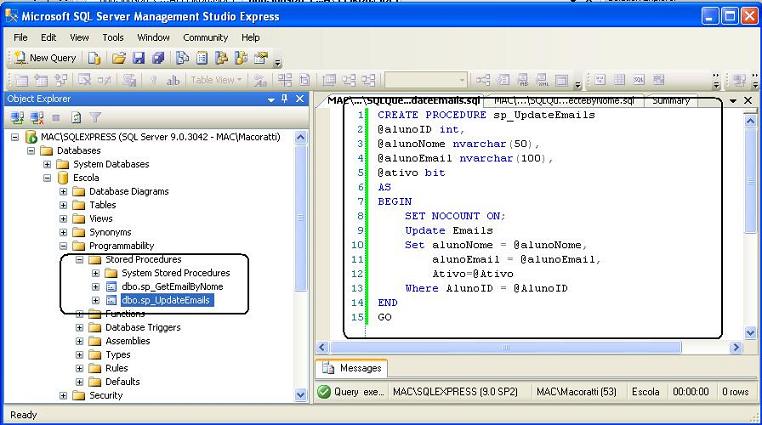Click the Object Explorer scroll down arrow

coord(300,395)
